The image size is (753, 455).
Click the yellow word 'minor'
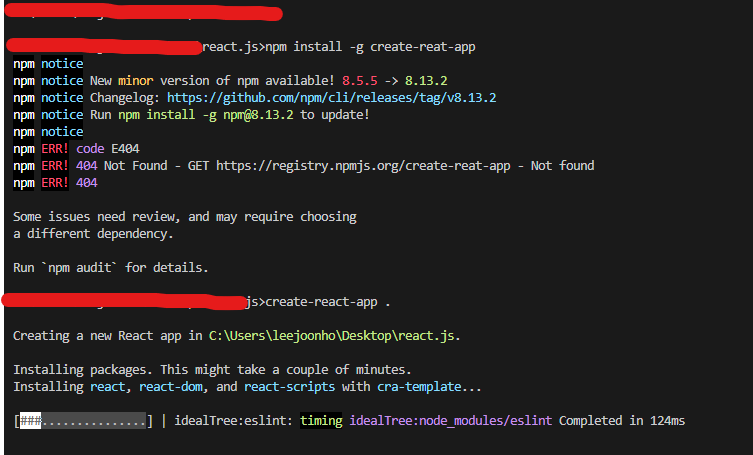[135, 81]
